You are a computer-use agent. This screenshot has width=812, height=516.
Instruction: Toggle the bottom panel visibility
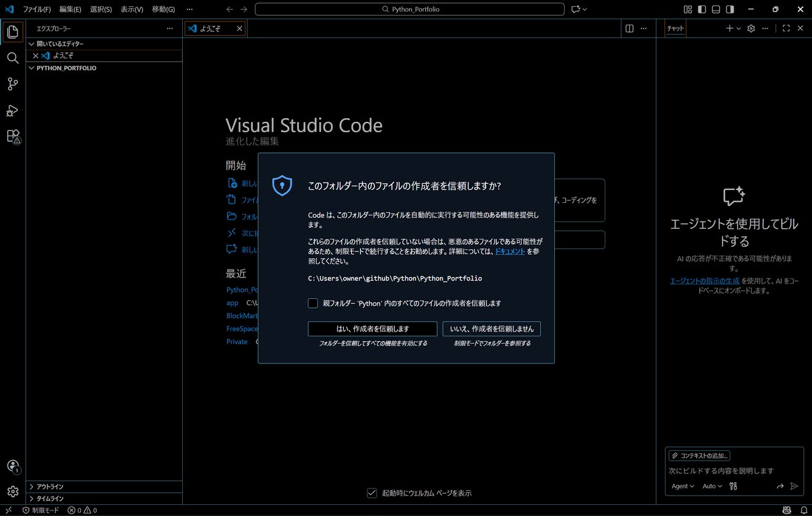tap(716, 9)
